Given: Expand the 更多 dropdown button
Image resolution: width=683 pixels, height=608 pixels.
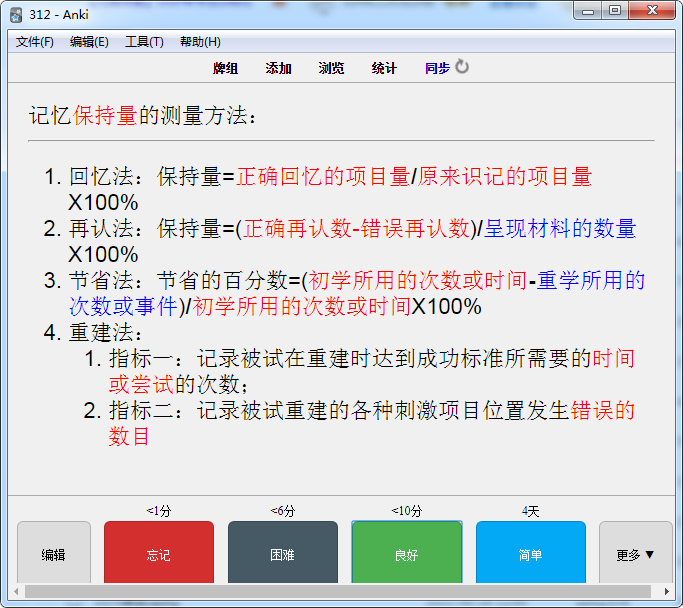Looking at the screenshot, I should point(636,553).
